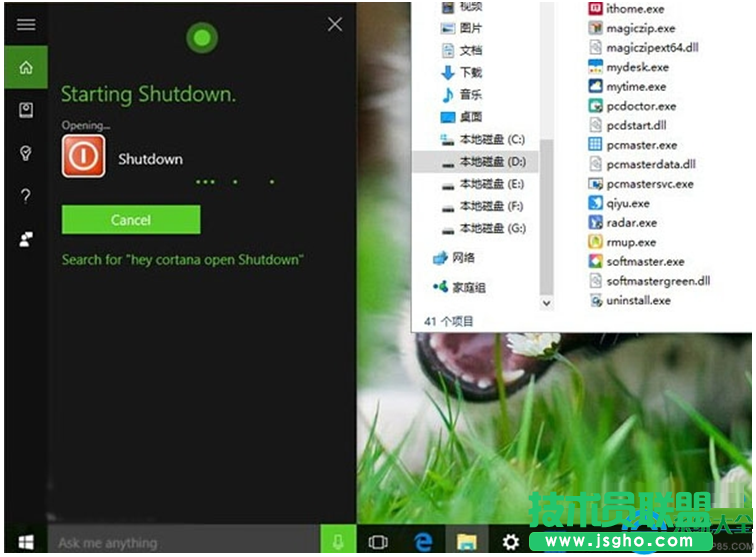Click the Explorer navigation pane scrollbar thumb

point(546,217)
